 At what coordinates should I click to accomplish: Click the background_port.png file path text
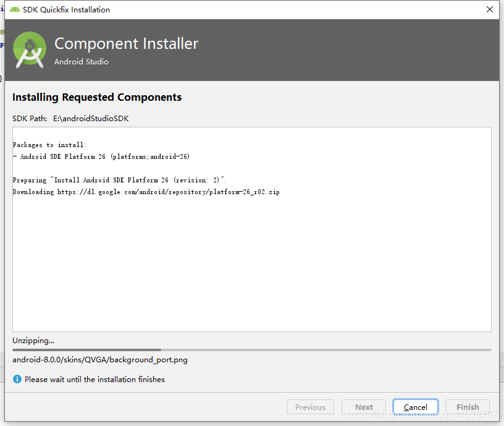100,360
